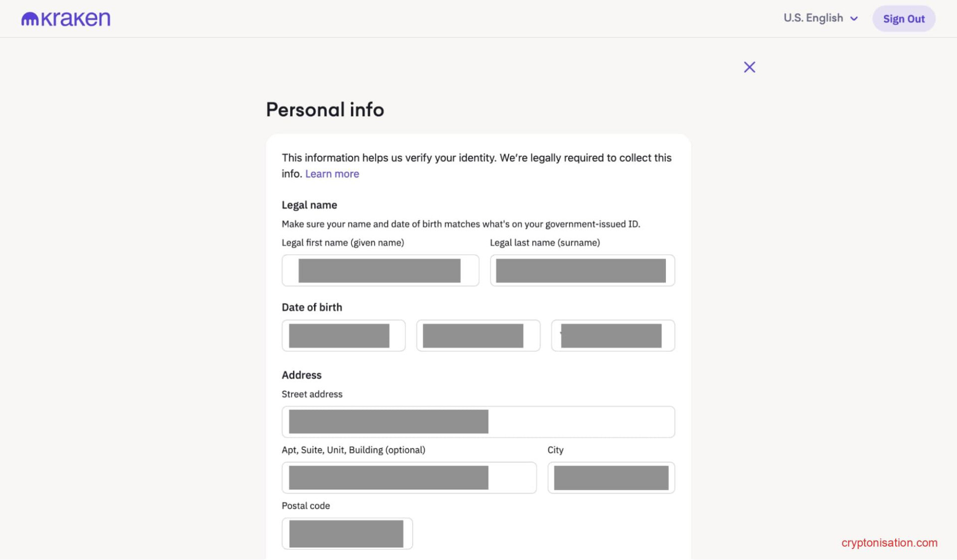This screenshot has height=560, width=957.
Task: Select the Apt, Suite, Unit, Building field
Action: 409,478
